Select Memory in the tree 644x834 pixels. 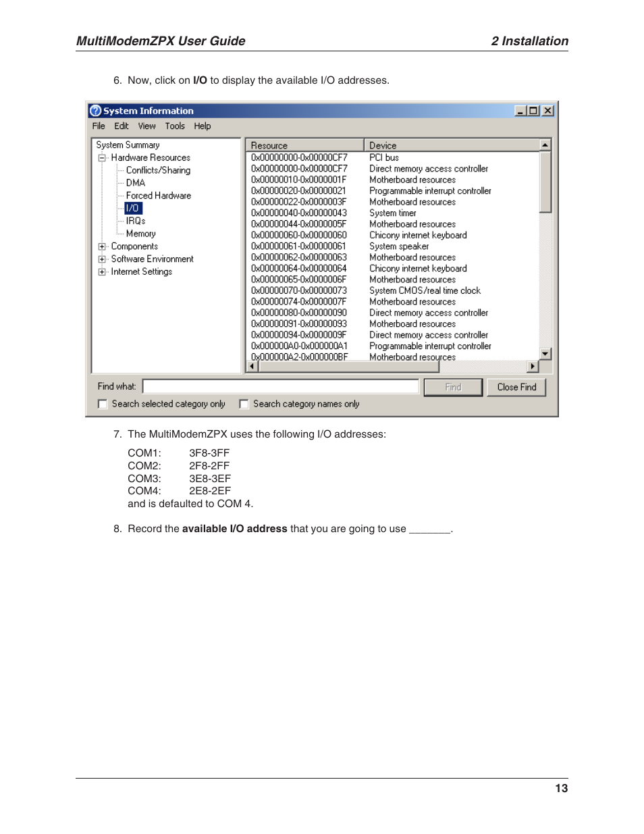pyautogui.click(x=140, y=234)
